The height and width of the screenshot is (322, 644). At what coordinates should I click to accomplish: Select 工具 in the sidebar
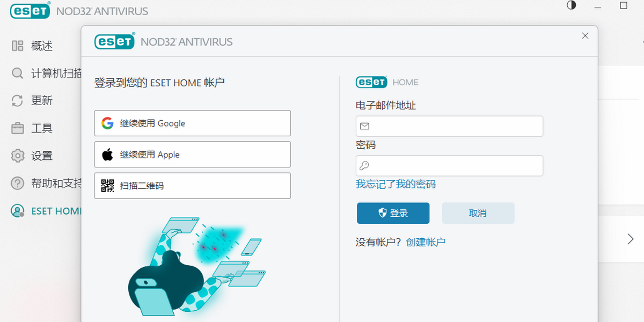[x=42, y=128]
